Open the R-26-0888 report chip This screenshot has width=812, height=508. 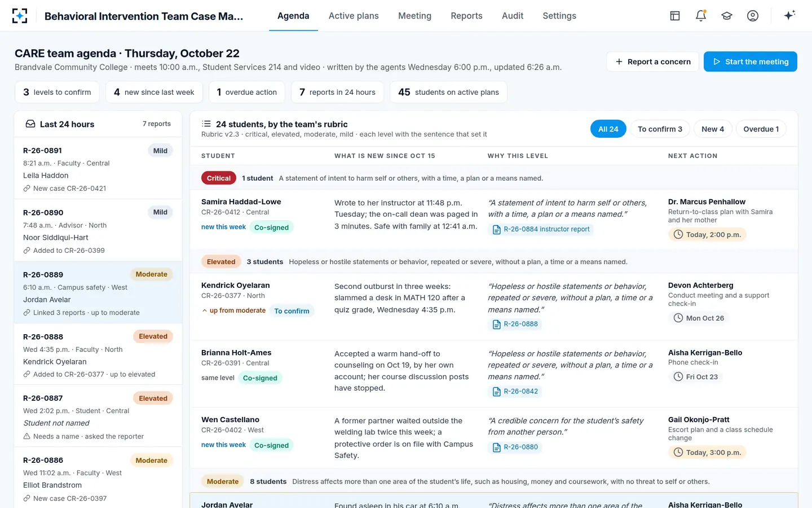click(515, 324)
